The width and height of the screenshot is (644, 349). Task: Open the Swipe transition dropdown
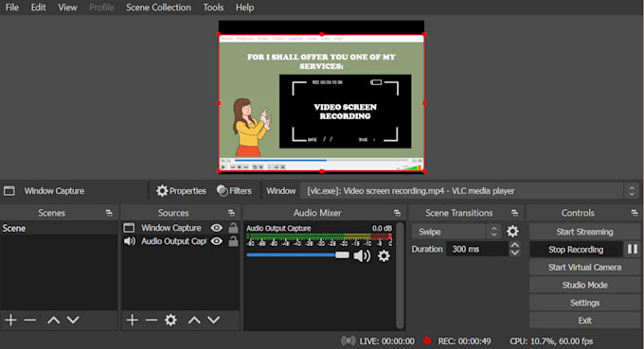456,232
